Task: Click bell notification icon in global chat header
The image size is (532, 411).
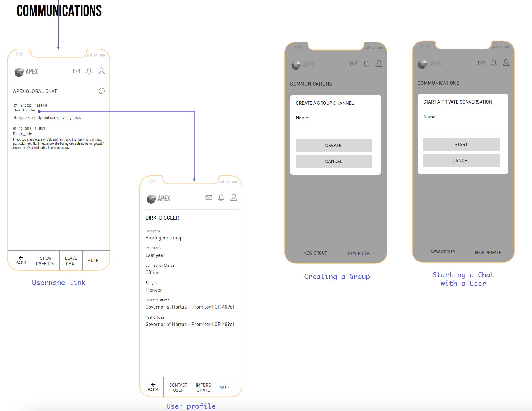Action: [89, 71]
